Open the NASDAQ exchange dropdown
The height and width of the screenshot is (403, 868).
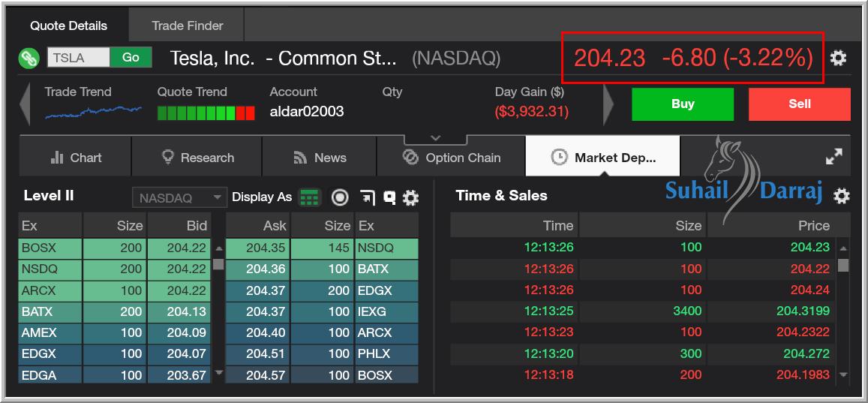click(180, 197)
